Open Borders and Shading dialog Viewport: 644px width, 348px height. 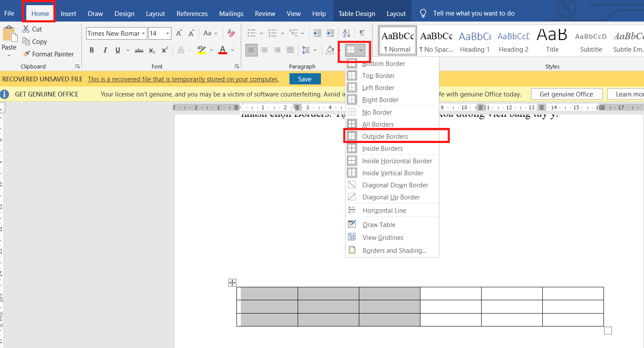392,251
